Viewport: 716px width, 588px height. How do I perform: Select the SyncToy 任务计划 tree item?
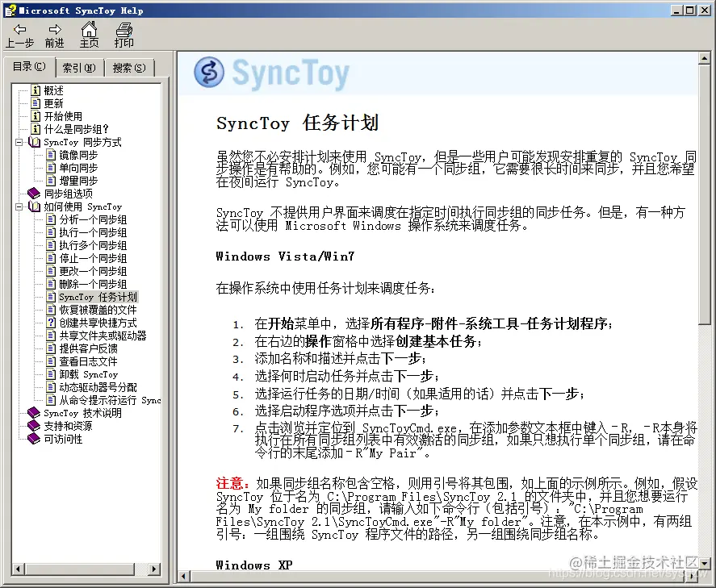pos(98,297)
